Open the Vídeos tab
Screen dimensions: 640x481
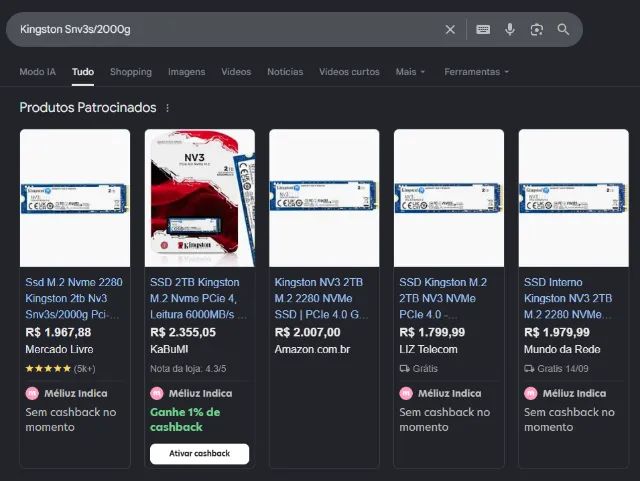pos(236,72)
